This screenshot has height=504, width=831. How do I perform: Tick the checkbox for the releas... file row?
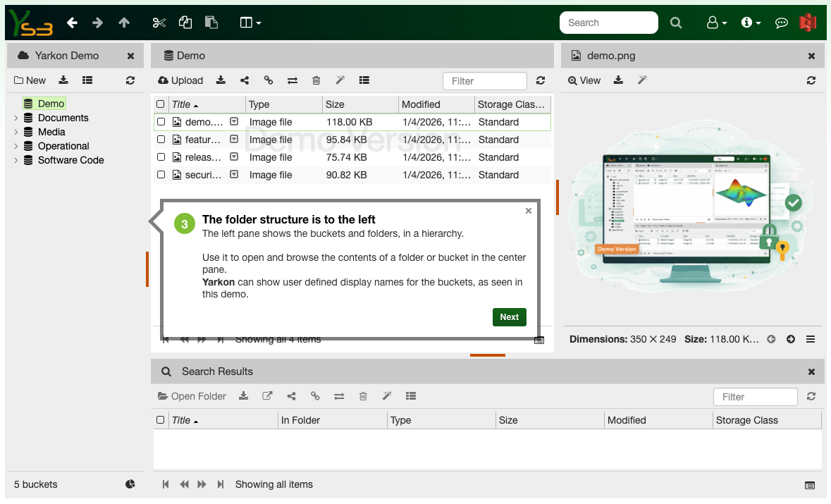pyautogui.click(x=161, y=157)
